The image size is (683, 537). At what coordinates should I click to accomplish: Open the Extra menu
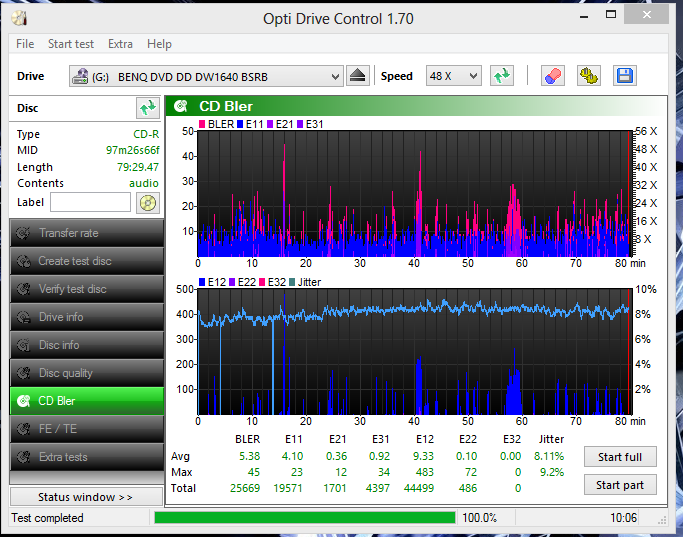[120, 44]
